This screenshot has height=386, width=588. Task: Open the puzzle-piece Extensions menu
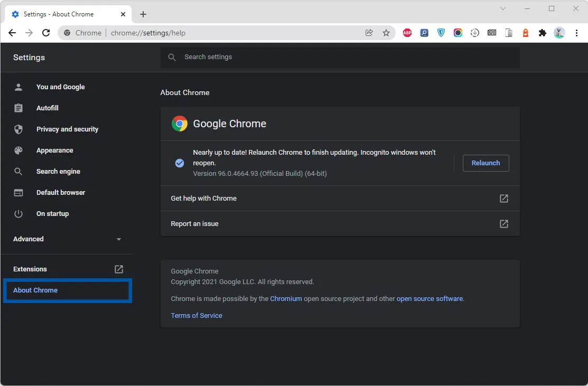542,32
